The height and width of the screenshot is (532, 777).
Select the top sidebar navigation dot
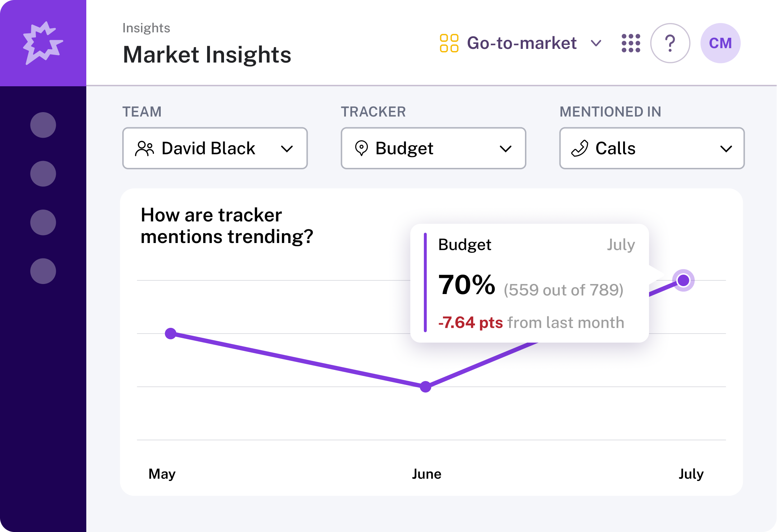click(43, 125)
